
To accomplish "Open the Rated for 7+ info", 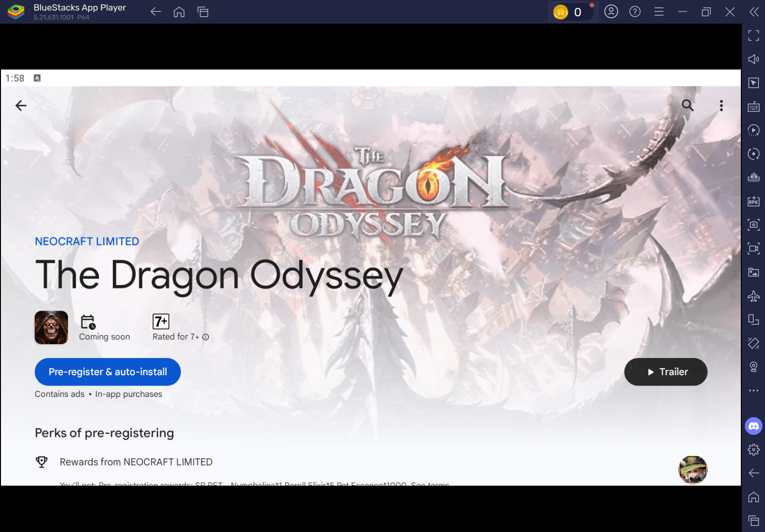I will point(206,337).
